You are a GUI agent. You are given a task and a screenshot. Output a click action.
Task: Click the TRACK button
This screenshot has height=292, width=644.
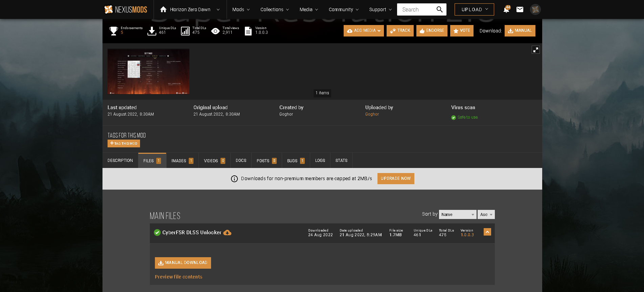[x=400, y=31]
